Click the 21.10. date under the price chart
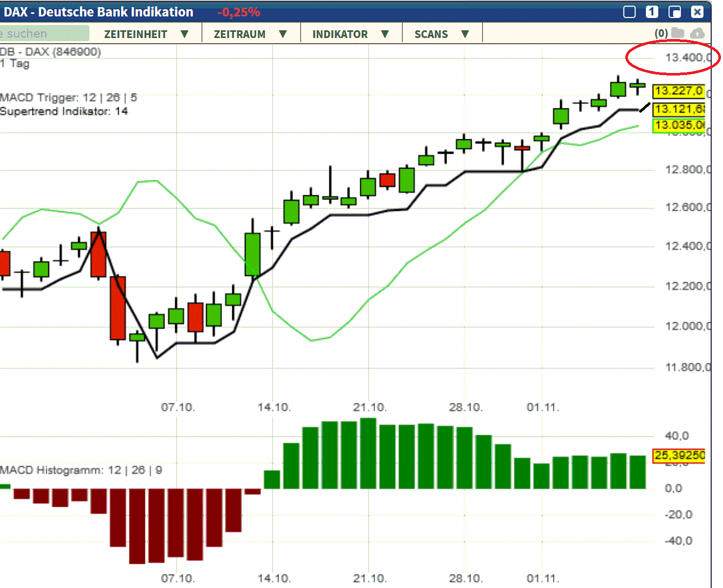 point(369,408)
